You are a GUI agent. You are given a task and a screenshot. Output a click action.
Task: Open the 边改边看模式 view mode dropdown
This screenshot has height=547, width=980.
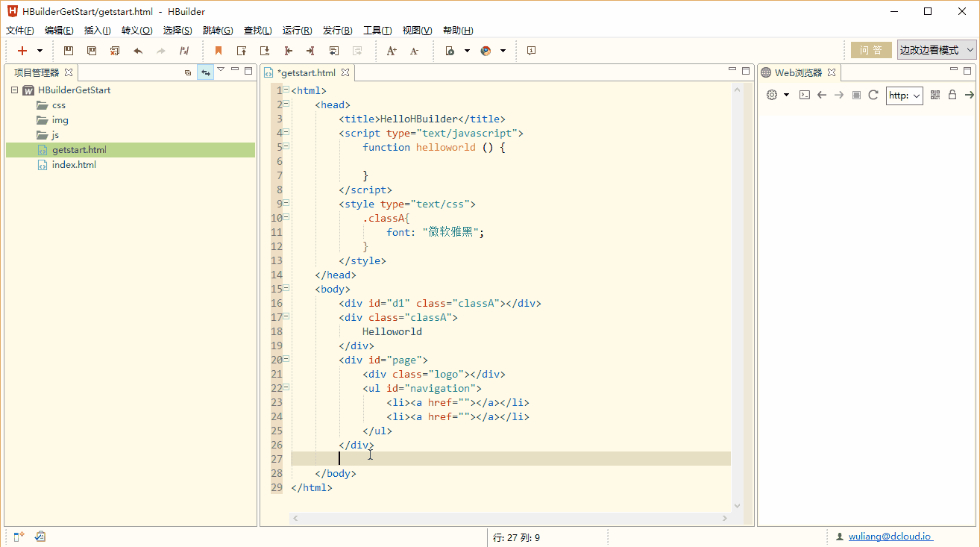[937, 50]
